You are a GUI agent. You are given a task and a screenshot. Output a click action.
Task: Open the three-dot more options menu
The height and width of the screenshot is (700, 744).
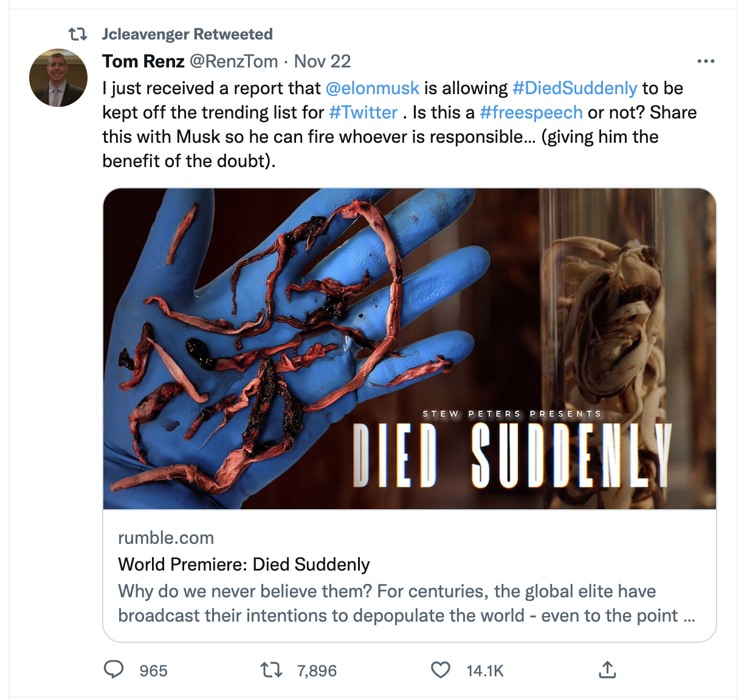[705, 61]
